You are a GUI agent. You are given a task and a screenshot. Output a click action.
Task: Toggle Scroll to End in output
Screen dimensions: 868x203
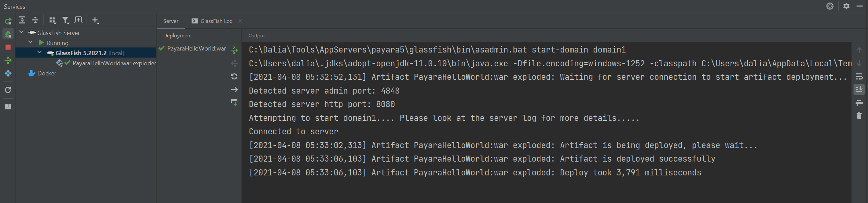[859, 90]
